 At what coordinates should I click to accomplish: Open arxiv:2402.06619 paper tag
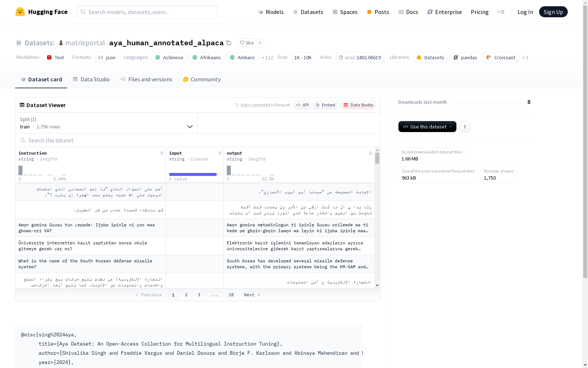click(360, 57)
